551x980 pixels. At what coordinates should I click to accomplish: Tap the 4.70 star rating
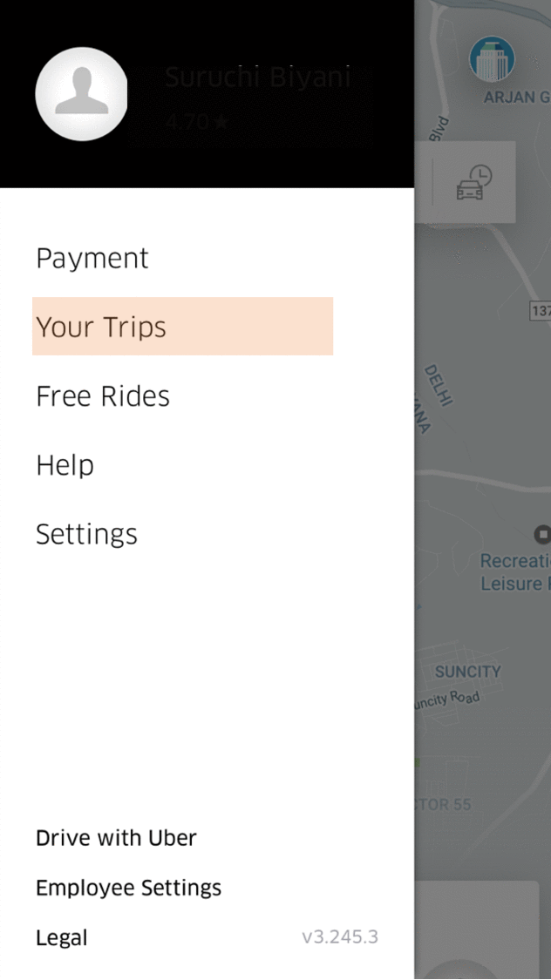198,120
